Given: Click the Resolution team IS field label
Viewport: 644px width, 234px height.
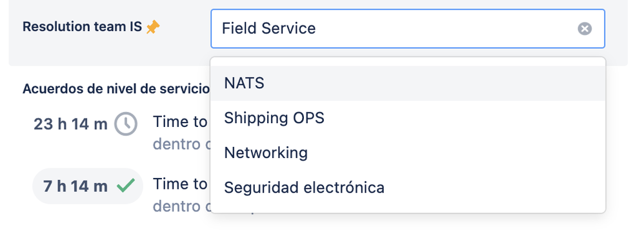Looking at the screenshot, I should [82, 27].
